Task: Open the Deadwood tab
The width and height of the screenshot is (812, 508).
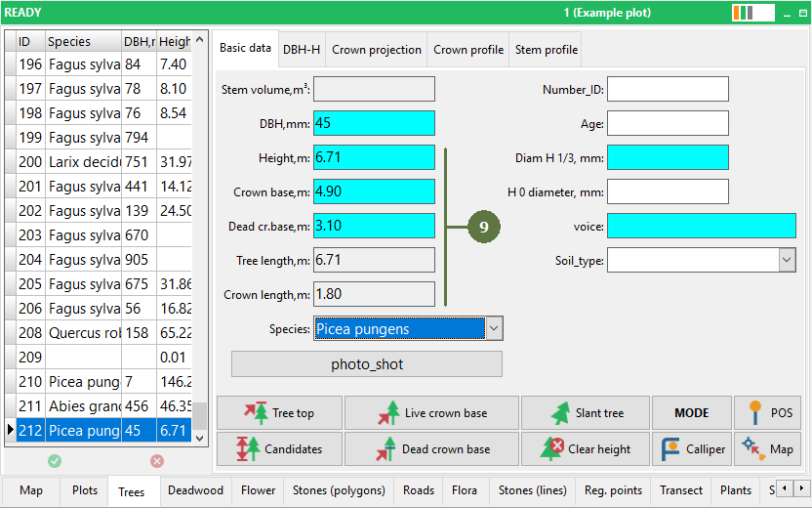Action: 195,490
